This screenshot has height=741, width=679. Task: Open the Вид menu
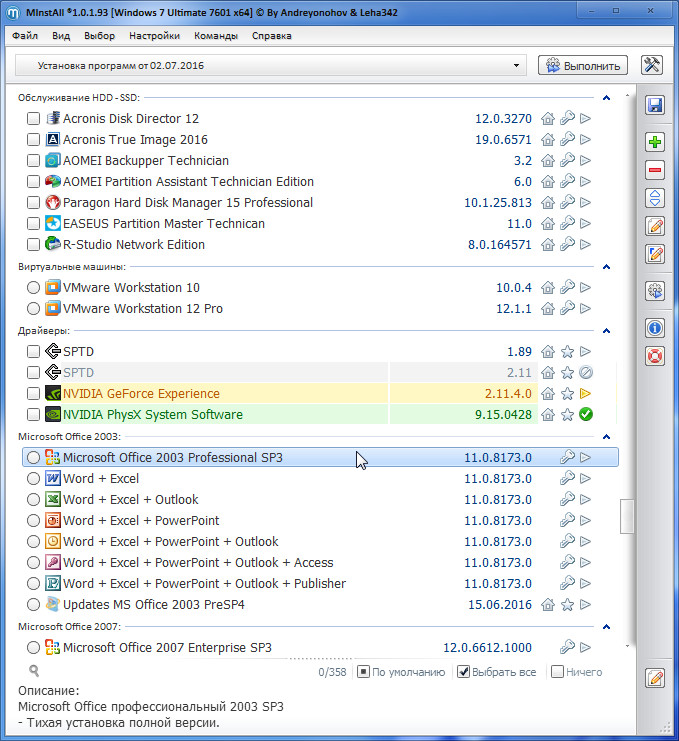point(61,36)
